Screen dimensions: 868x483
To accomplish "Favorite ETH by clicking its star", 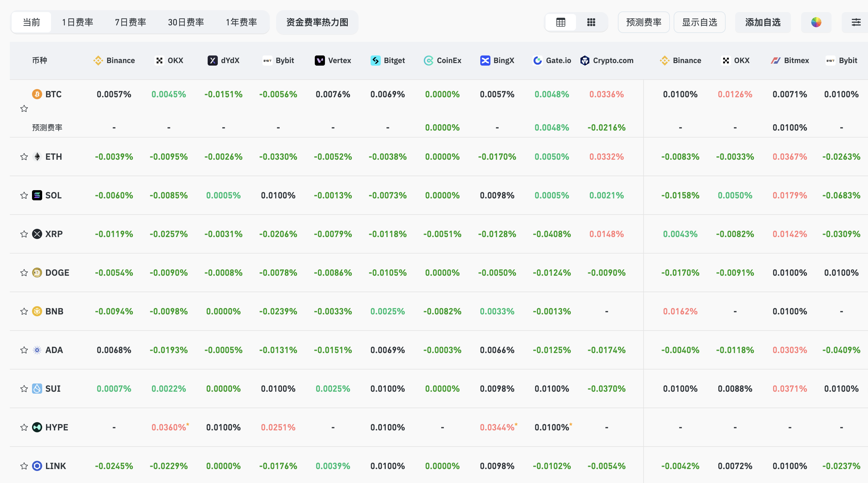I will pyautogui.click(x=24, y=157).
